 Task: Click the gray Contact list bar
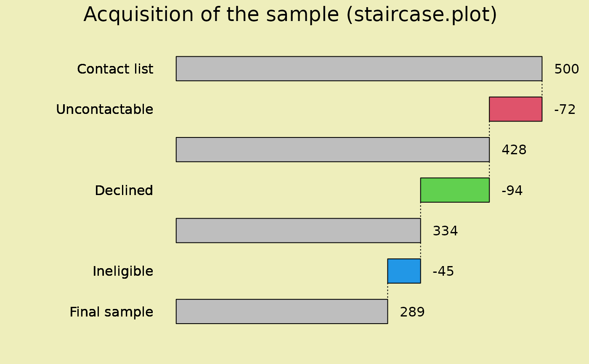pyautogui.click(x=359, y=69)
